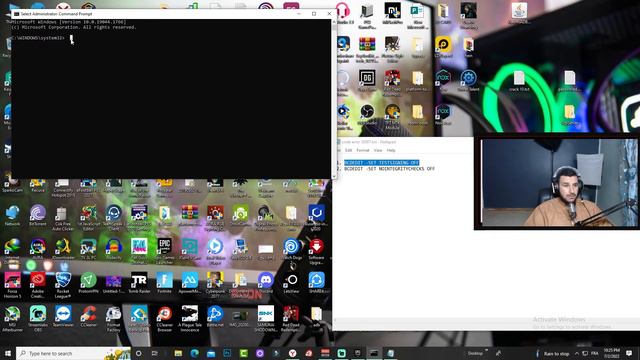Open the OBS Studio desktop shortcut
This screenshot has width=640, height=360.
coord(367,114)
